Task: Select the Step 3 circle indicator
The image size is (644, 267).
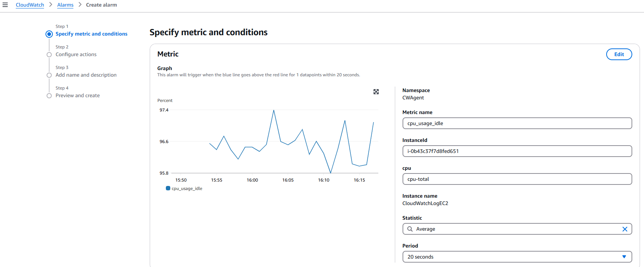Action: [49, 75]
